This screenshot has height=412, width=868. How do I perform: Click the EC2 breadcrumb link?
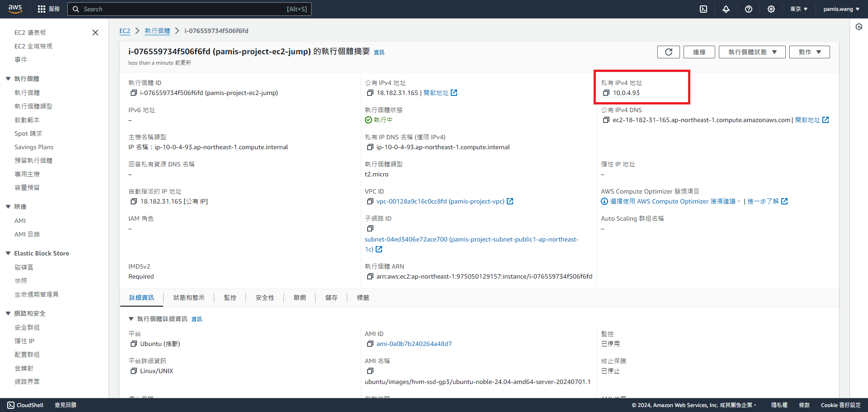coord(125,31)
